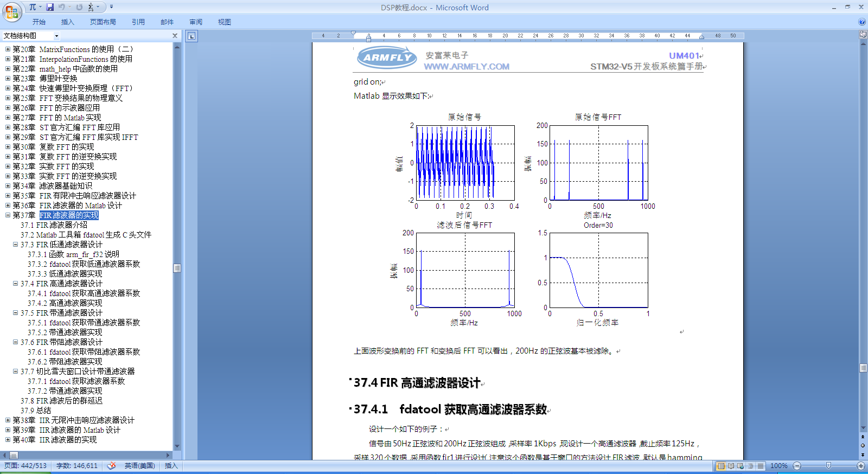Expand the 第38章 IIR 无限冲击响应滤波器设计 node
This screenshot has height=474, width=868.
pos(8,420)
